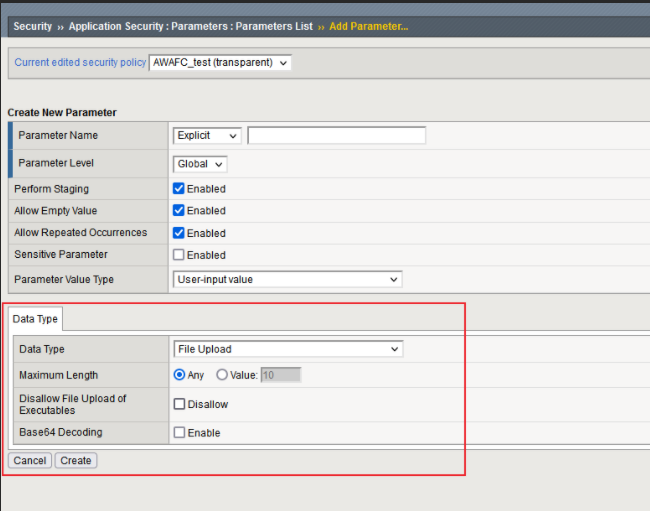Click the Current edited security policy link
This screenshot has height=511, width=650.
point(79,62)
